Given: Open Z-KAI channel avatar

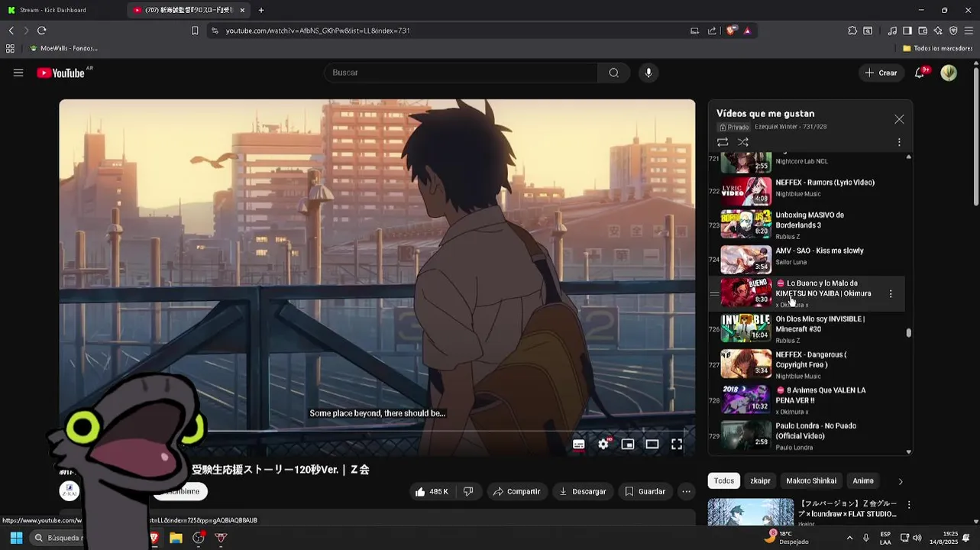Looking at the screenshot, I should 70,491.
